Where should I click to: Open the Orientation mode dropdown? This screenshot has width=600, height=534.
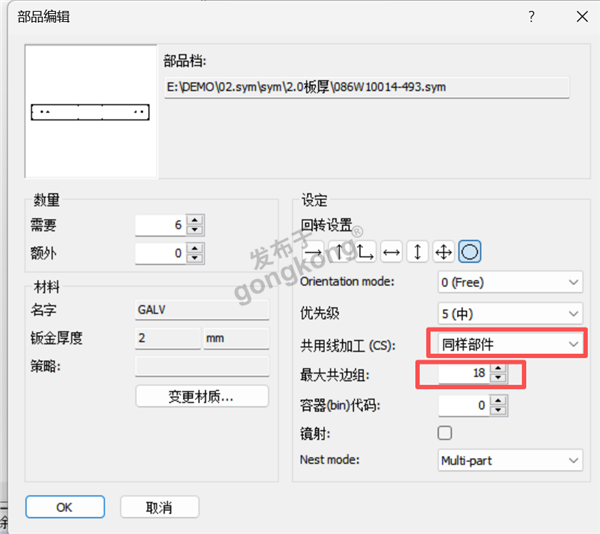510,282
